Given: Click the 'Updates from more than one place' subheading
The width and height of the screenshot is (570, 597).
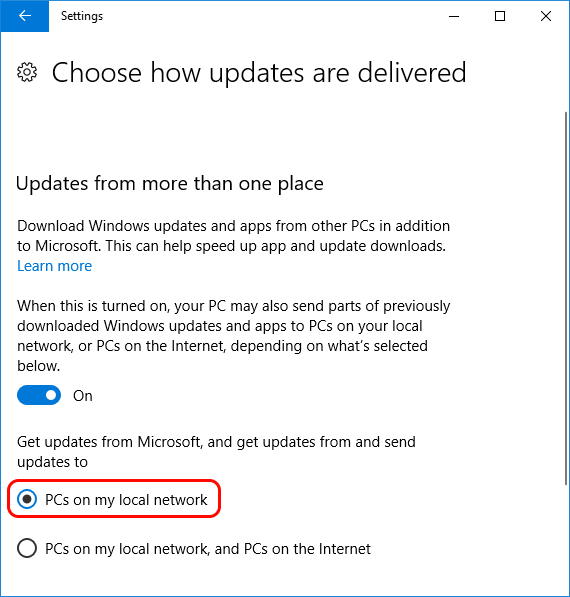Looking at the screenshot, I should 170,184.
